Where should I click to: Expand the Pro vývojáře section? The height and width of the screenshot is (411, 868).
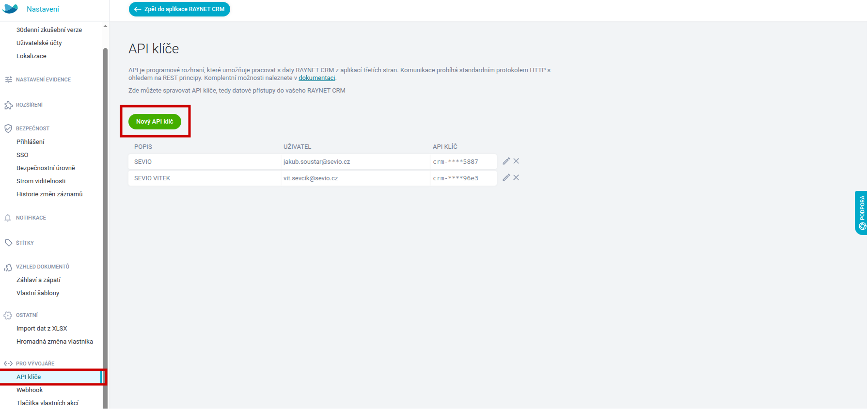(x=35, y=364)
